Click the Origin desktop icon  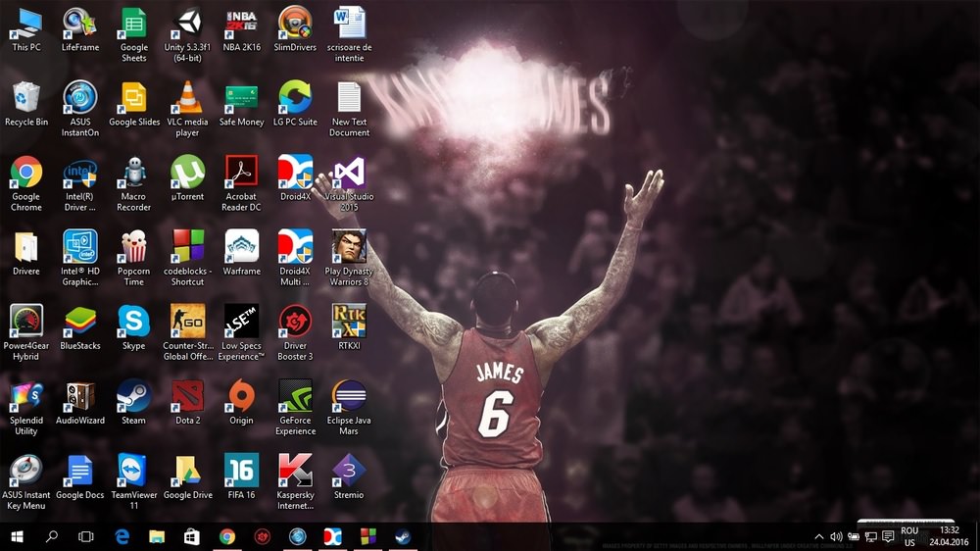coord(241,397)
